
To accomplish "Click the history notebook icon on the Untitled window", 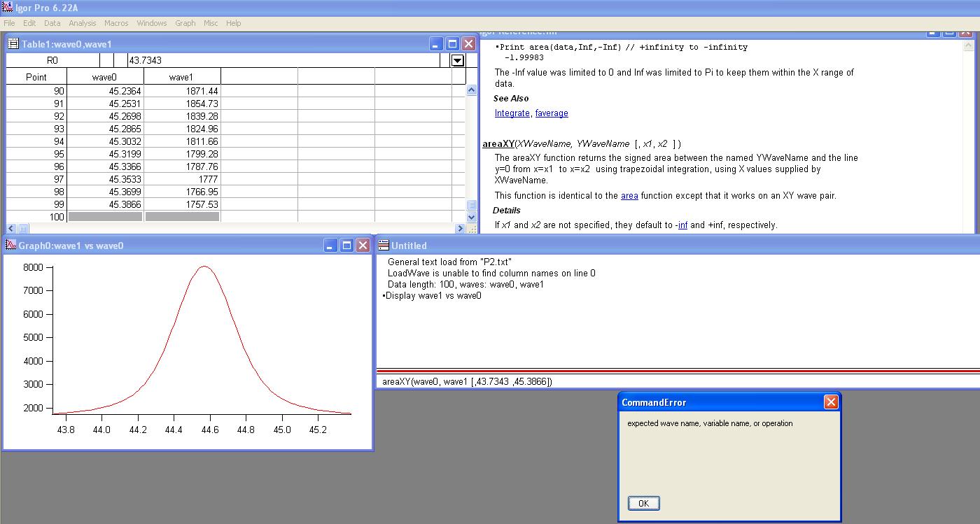I will [382, 246].
